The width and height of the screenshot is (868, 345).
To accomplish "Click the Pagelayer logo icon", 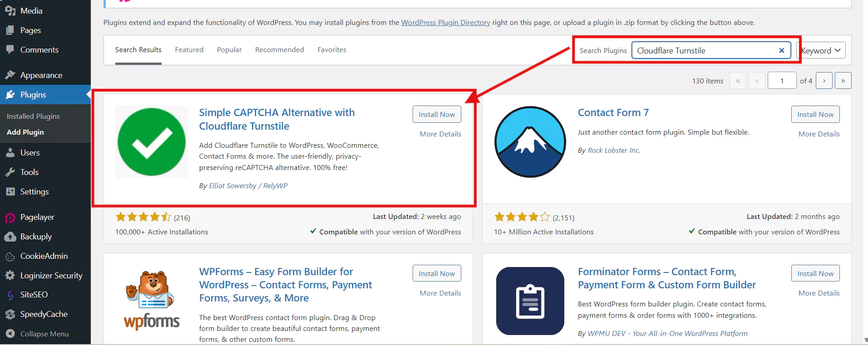I will (10, 218).
